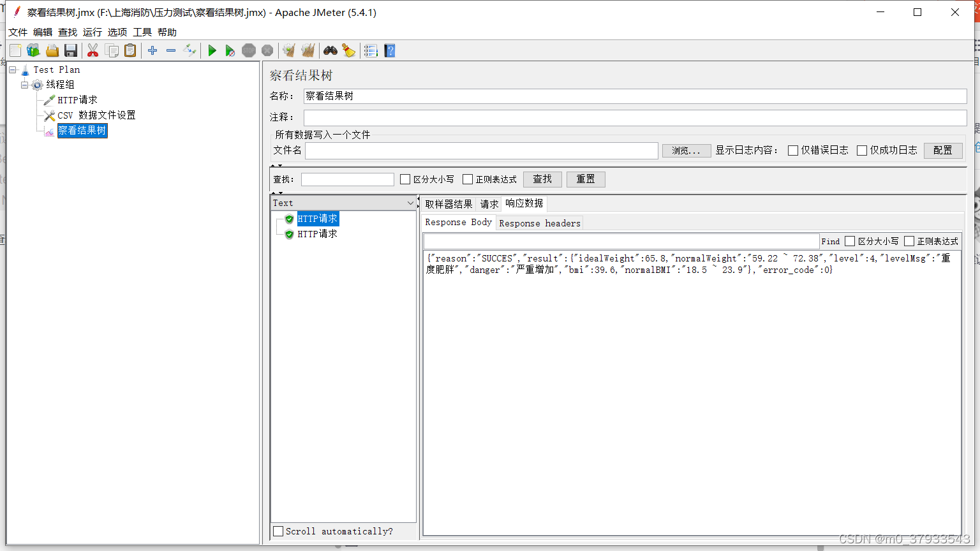Save the test plan with the floppy icon
The width and height of the screenshot is (980, 551).
71,50
